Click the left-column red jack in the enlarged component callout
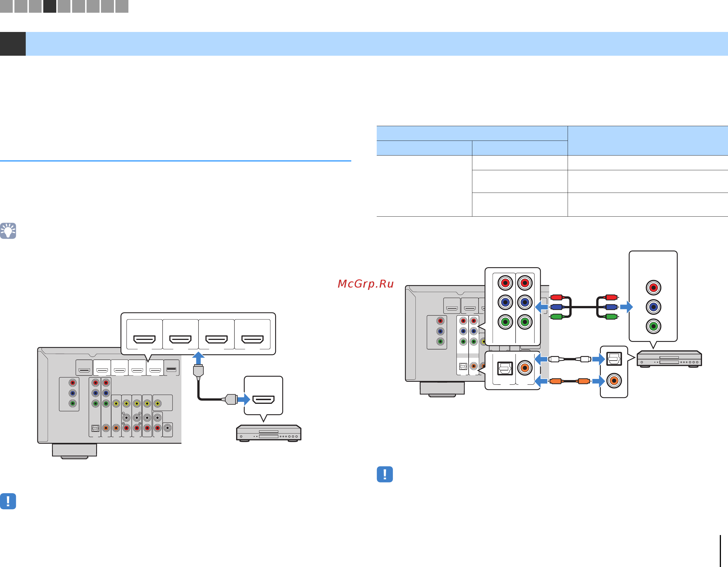 (x=505, y=283)
